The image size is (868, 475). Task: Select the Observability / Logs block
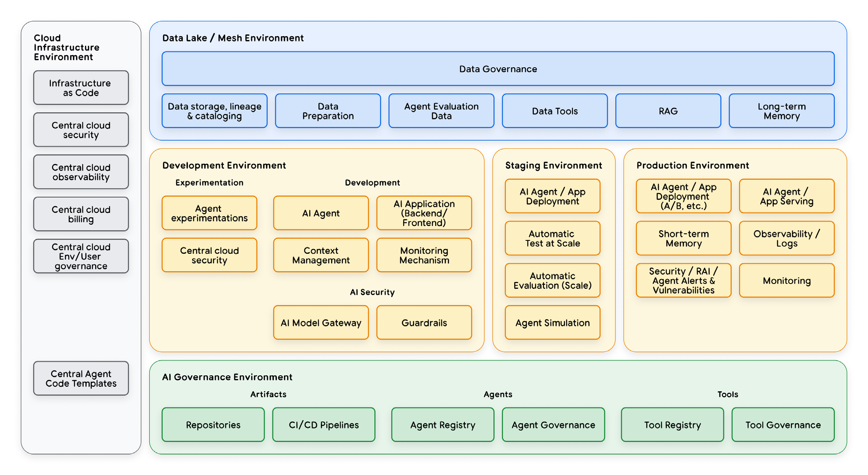coord(786,239)
